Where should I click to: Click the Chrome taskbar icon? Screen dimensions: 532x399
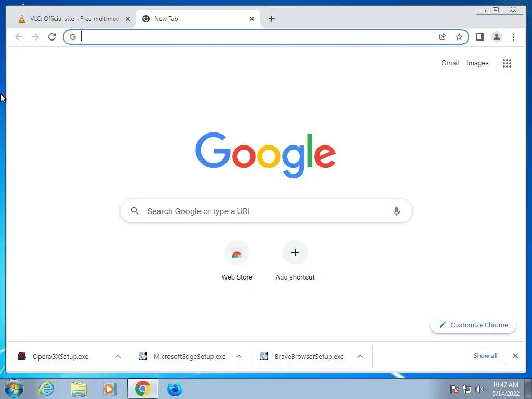pyautogui.click(x=142, y=389)
